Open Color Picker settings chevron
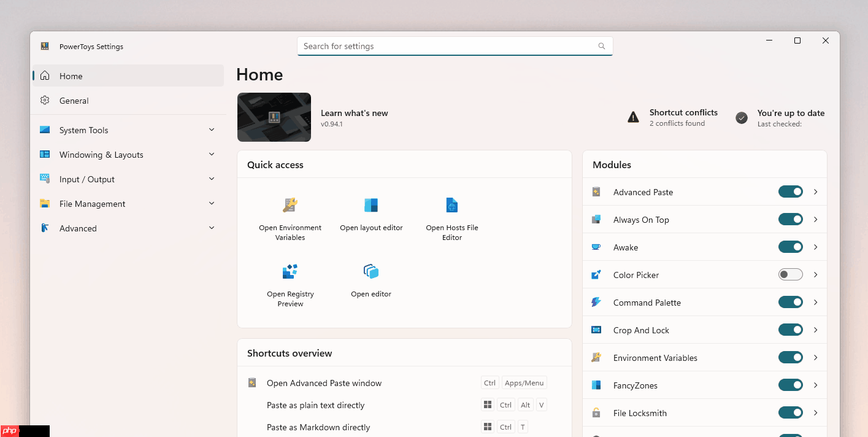868x437 pixels. [816, 275]
